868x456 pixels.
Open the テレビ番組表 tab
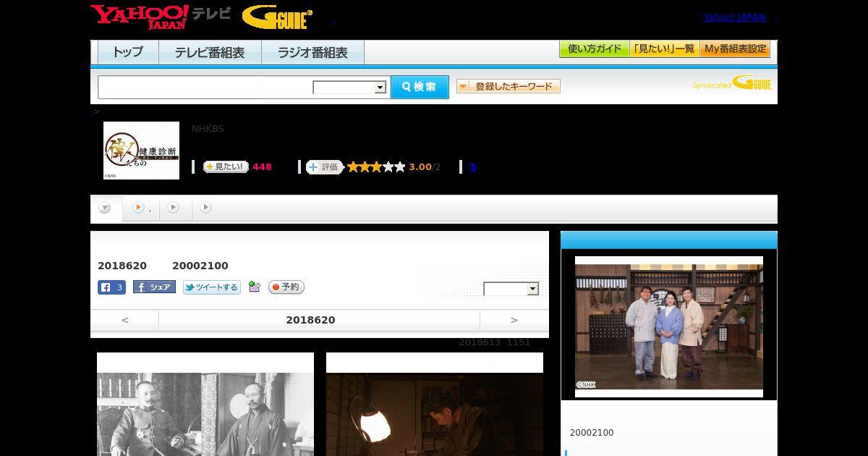210,52
